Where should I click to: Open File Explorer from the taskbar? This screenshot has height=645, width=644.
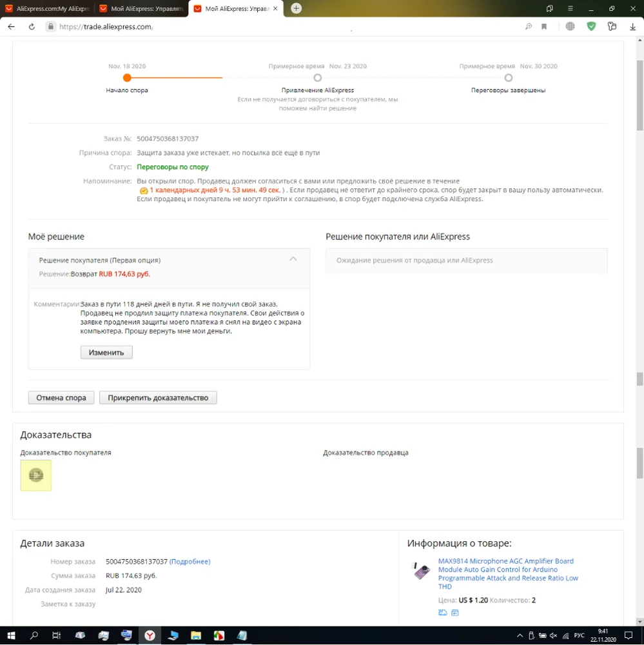click(196, 635)
